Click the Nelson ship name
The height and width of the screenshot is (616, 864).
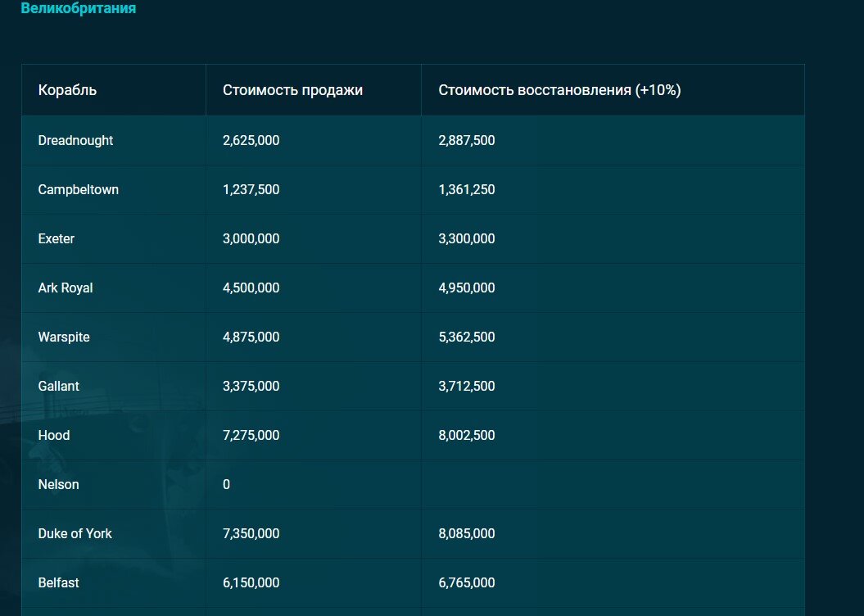point(58,484)
